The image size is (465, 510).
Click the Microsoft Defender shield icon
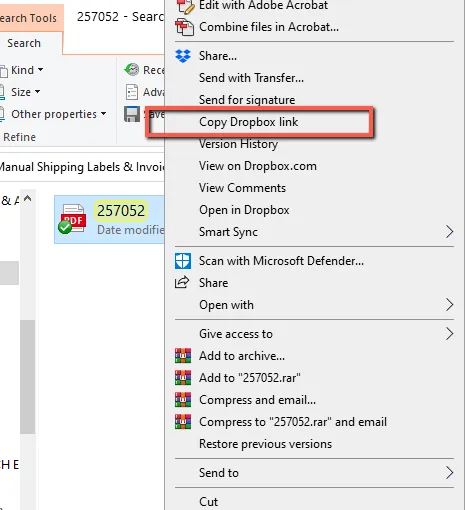click(183, 261)
